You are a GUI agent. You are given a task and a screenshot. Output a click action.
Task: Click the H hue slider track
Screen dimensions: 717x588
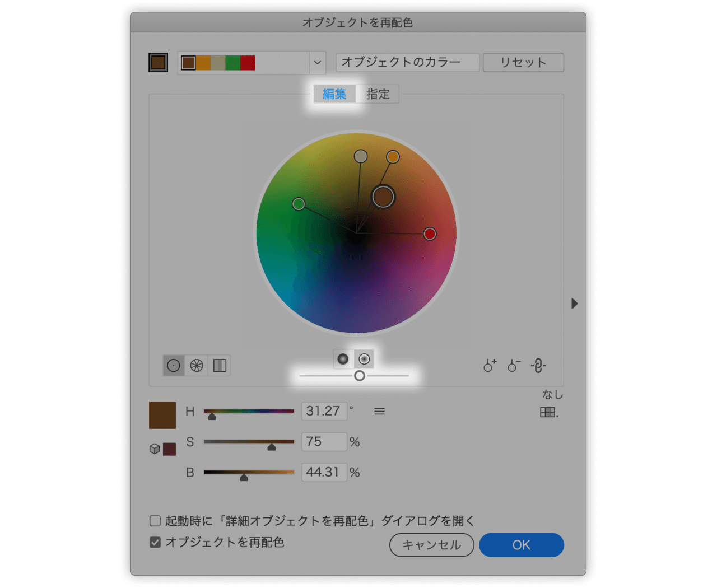(249, 412)
